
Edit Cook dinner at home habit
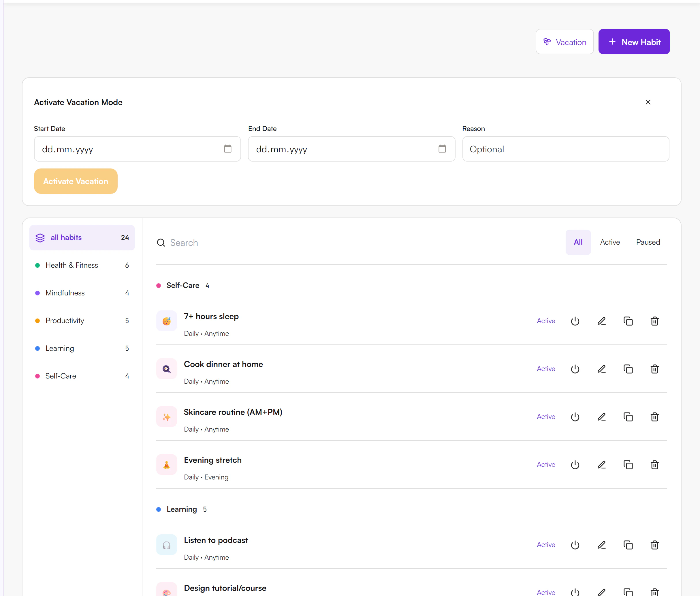tap(602, 369)
